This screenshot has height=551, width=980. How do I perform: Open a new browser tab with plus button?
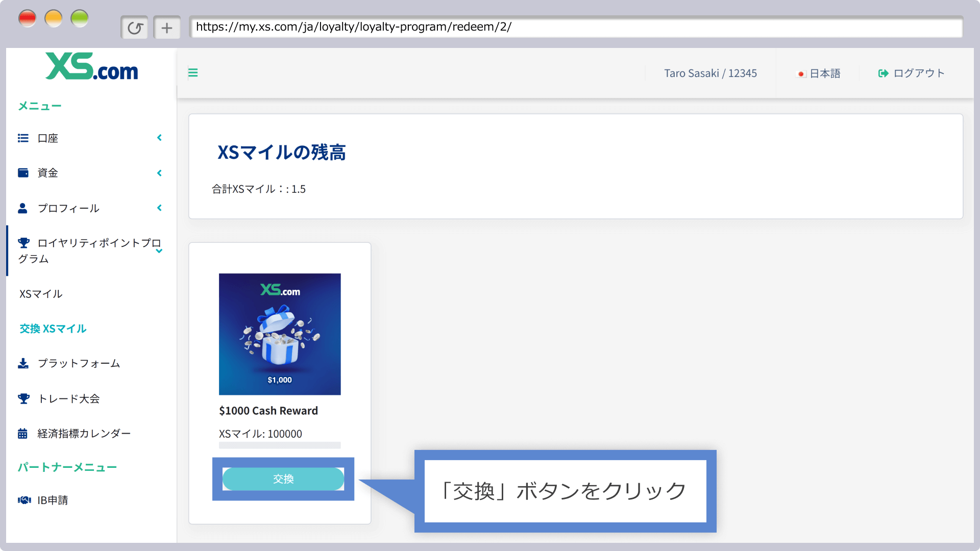click(x=167, y=28)
